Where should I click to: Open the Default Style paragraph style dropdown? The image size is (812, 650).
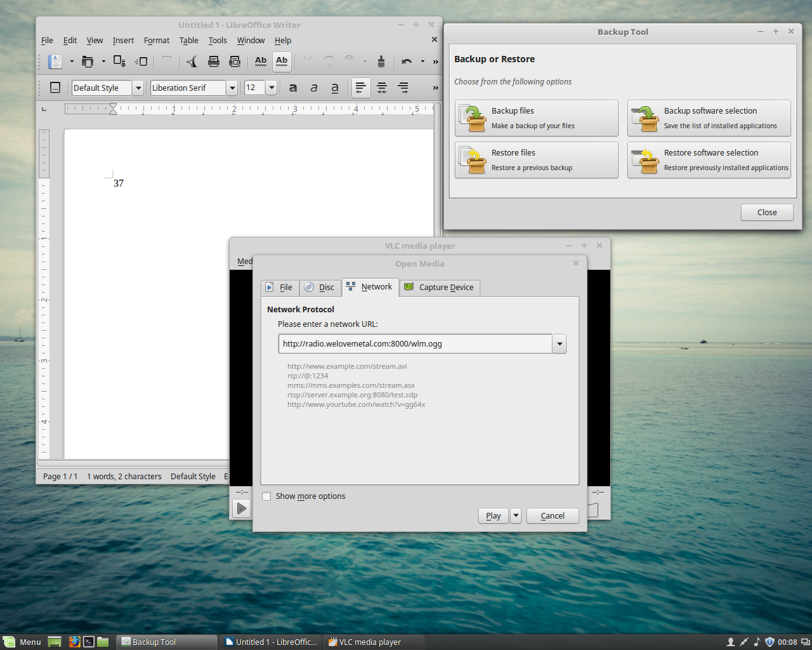[x=138, y=88]
